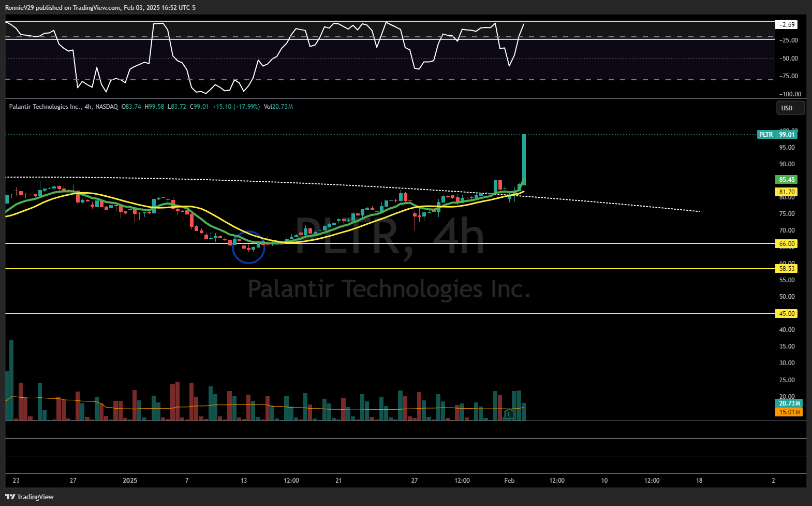Click the earnings E marker icon

coord(509,414)
